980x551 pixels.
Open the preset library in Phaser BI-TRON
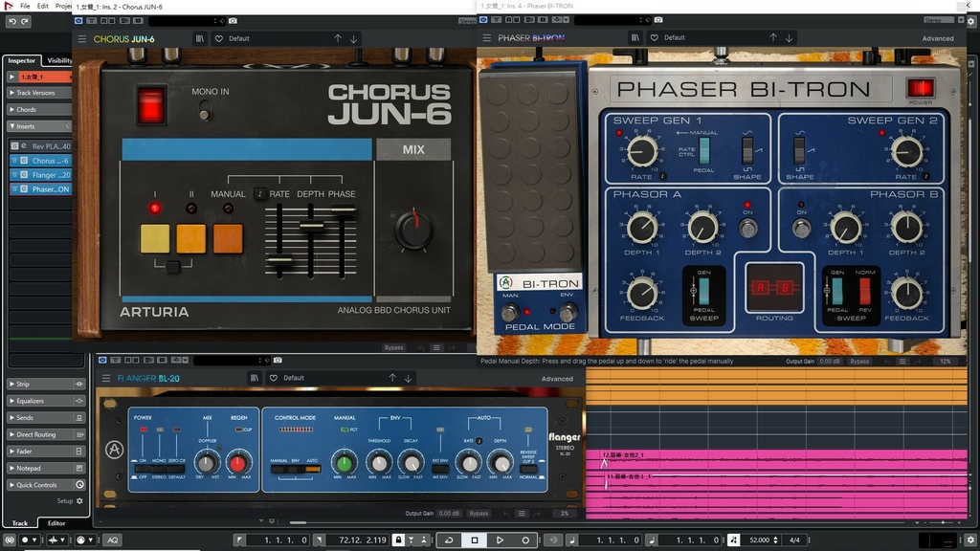tap(635, 38)
